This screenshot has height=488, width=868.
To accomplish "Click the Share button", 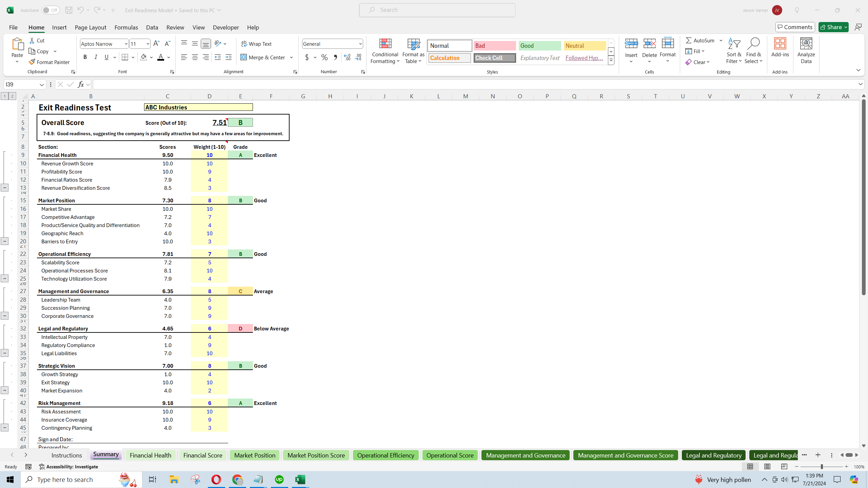I will [833, 27].
